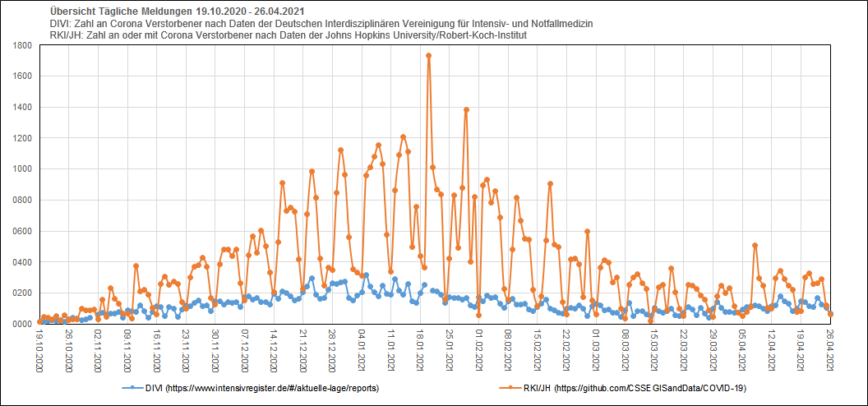Click x-axis date 04.01.2021

[x=362, y=351]
